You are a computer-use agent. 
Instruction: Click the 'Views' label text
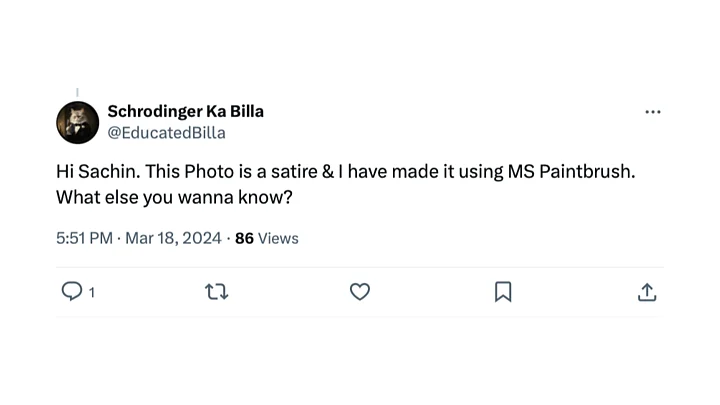(x=278, y=238)
